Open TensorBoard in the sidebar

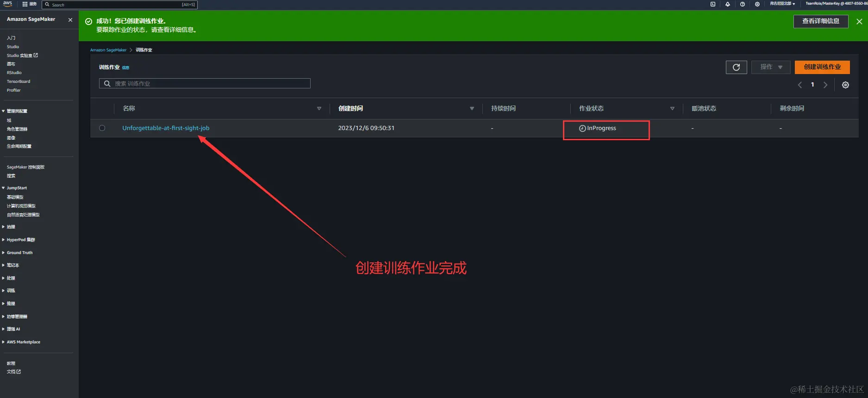coord(19,81)
